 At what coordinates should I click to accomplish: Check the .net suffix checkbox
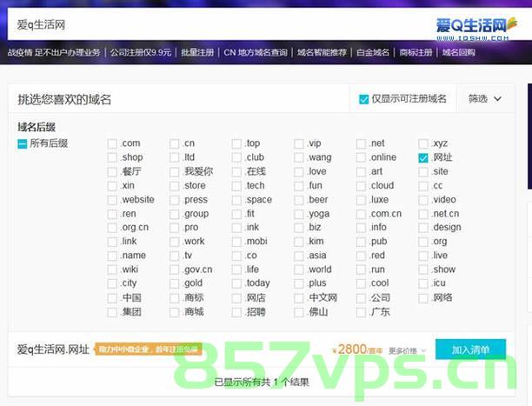pos(361,144)
